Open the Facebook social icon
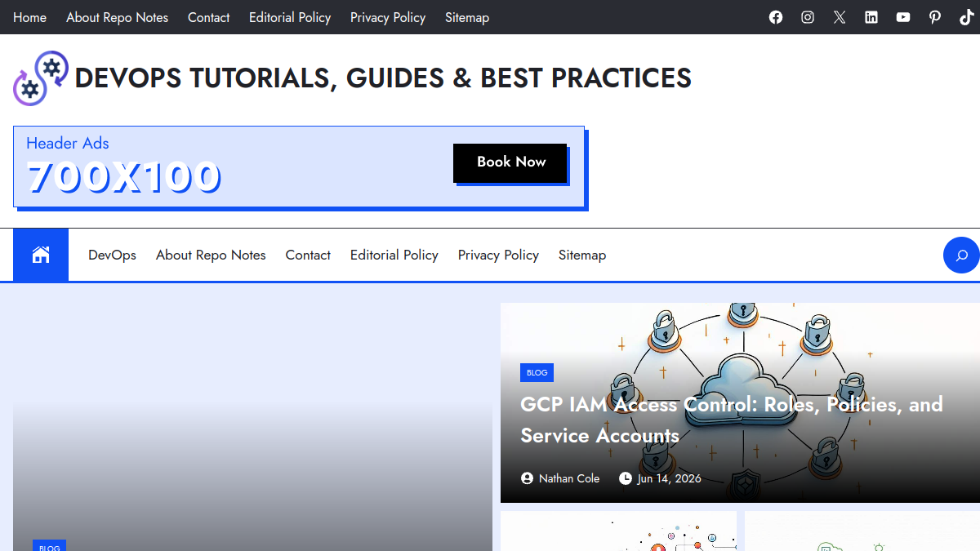 click(776, 17)
